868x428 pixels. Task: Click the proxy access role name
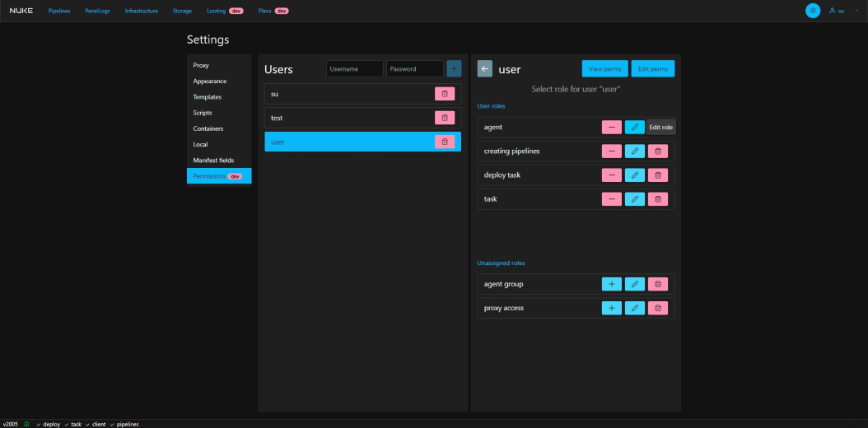pos(504,308)
